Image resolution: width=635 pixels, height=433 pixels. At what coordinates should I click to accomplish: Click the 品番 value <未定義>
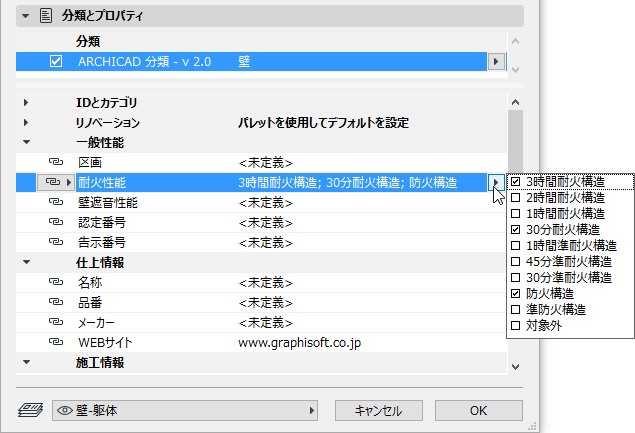click(266, 303)
